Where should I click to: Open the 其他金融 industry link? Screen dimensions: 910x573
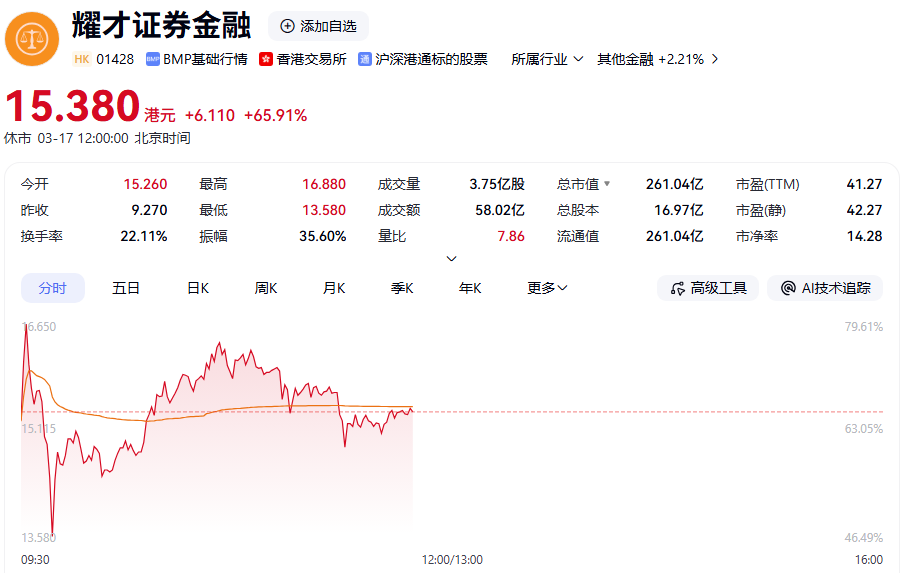point(625,59)
